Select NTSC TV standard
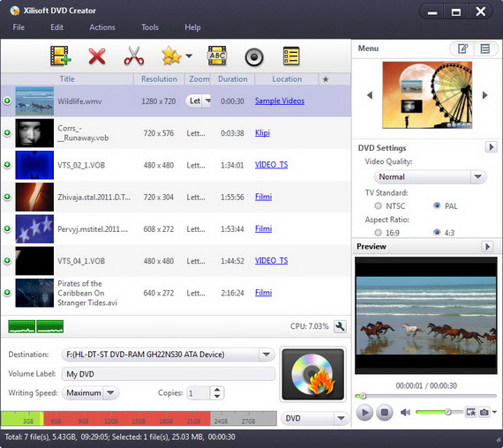 tap(379, 205)
